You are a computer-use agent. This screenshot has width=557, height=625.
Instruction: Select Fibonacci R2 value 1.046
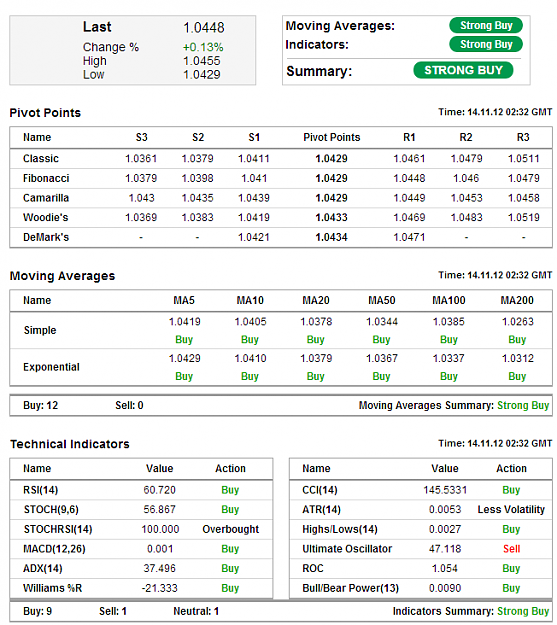click(466, 178)
